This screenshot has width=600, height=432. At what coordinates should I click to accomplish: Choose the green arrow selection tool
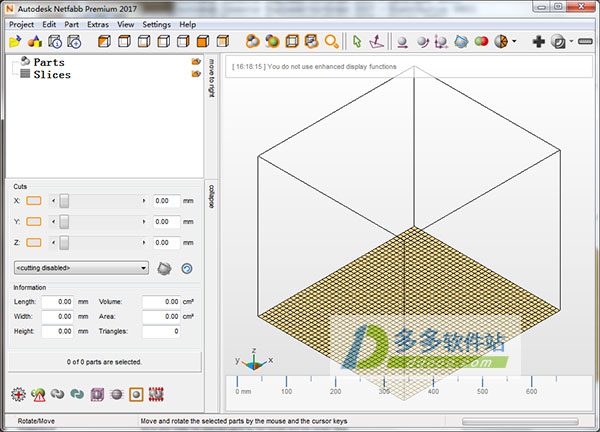click(357, 41)
